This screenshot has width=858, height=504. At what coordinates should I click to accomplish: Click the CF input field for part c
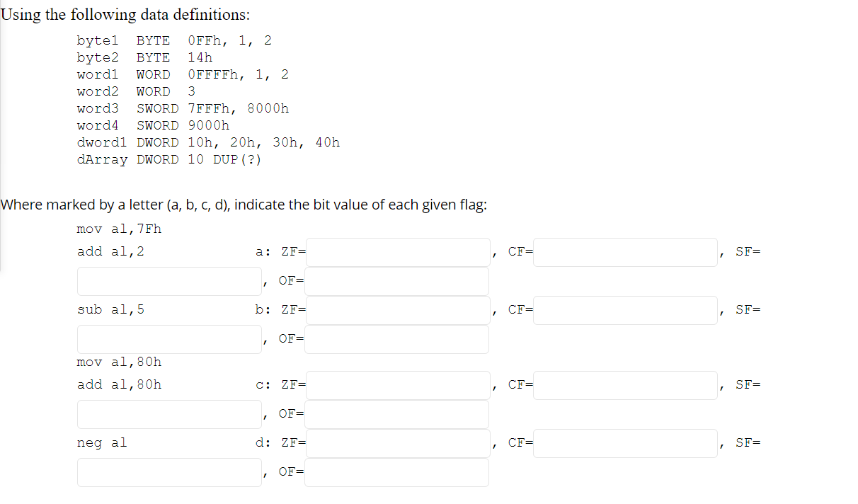point(625,385)
